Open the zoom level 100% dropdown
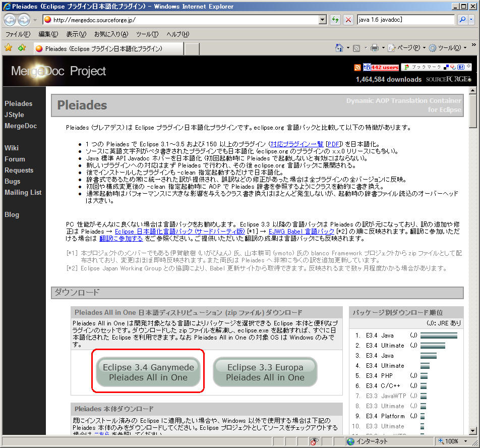Viewport: 480px width, 448px height. pyautogui.click(x=451, y=441)
